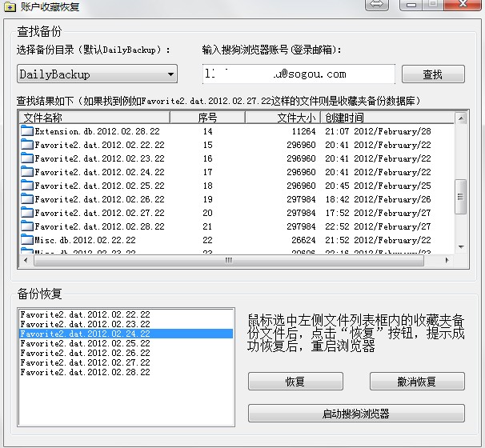This screenshot has width=485, height=448.
Task: Select Favorite2.dat.2012.02.22.22 in the results table
Action: (x=99, y=145)
